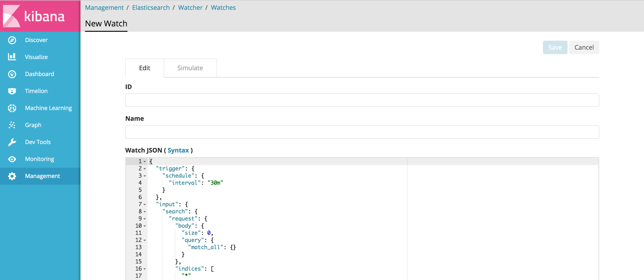Click the Monitoring icon in sidebar
Image resolution: width=644 pixels, height=280 pixels.
click(11, 159)
